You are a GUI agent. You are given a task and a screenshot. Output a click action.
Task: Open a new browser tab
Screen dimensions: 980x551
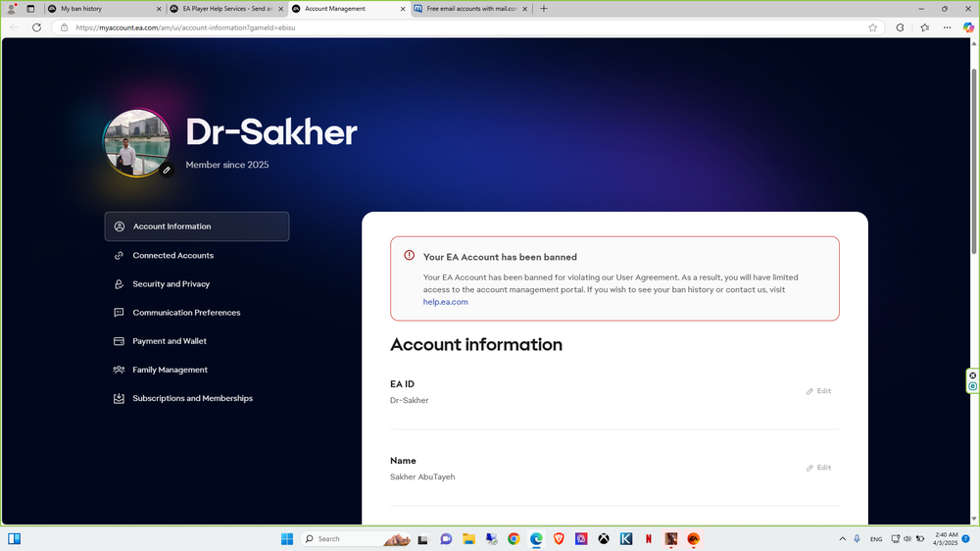click(544, 9)
